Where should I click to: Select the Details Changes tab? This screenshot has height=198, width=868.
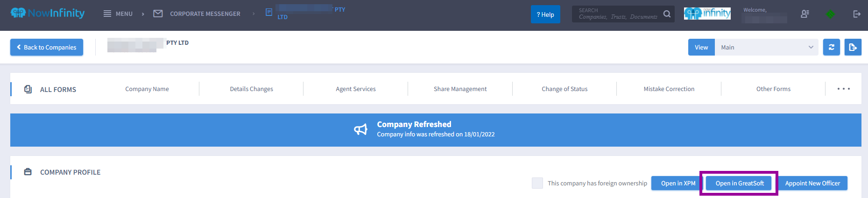point(251,89)
